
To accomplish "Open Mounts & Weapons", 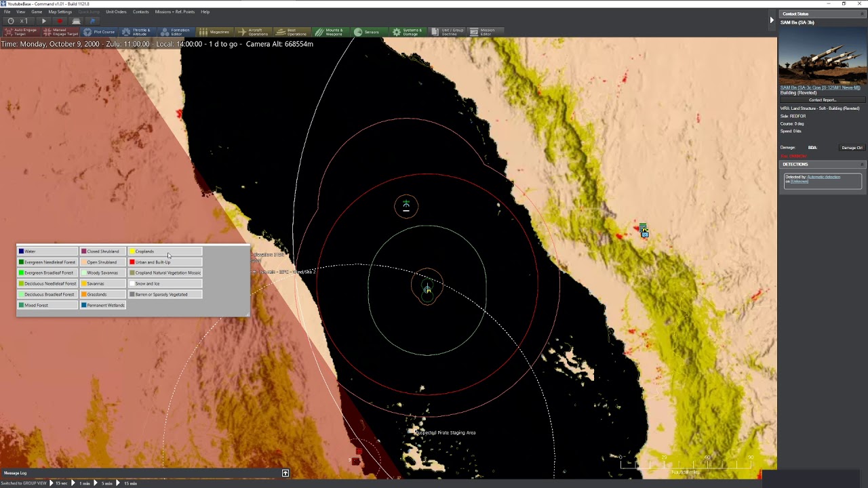I will [331, 32].
